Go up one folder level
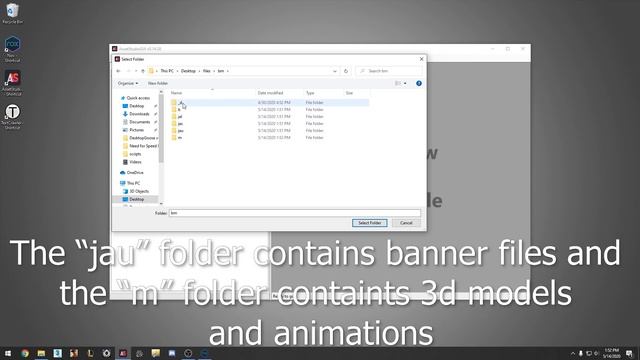The height and width of the screenshot is (360, 640). point(143,71)
